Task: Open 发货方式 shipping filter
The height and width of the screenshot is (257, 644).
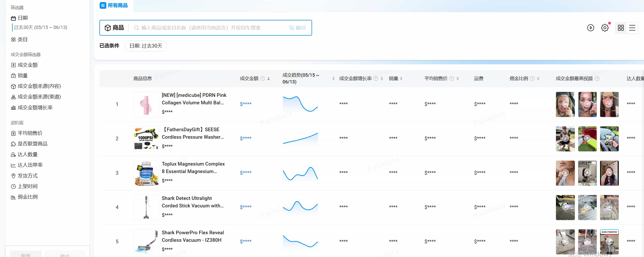Action: point(24,176)
